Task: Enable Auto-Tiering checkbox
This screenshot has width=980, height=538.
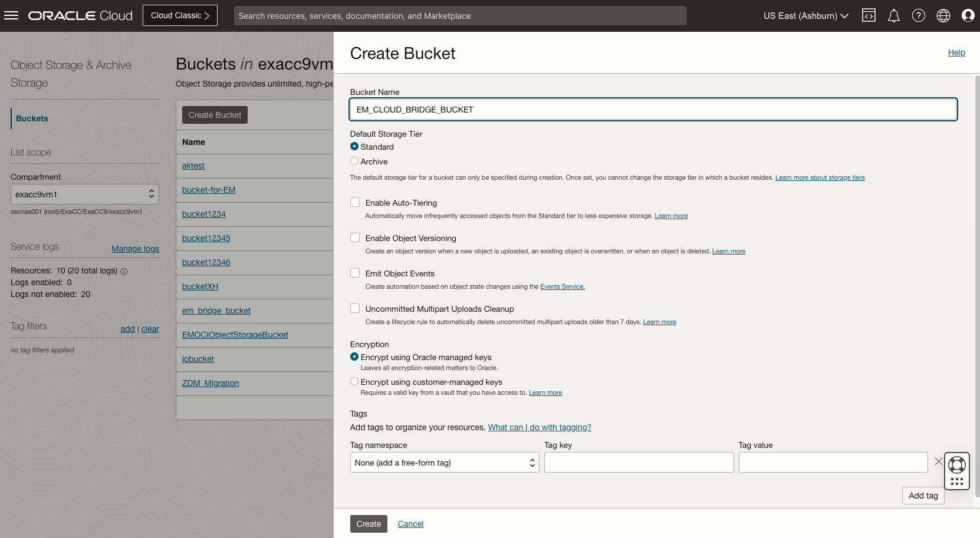Action: pos(355,203)
